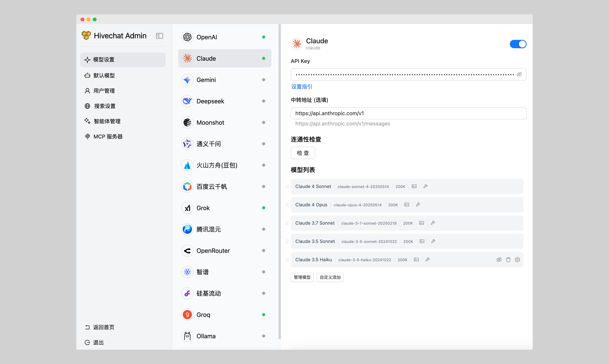Select the 百度云千帆 provider icon
This screenshot has width=609, height=364.
(x=188, y=186)
